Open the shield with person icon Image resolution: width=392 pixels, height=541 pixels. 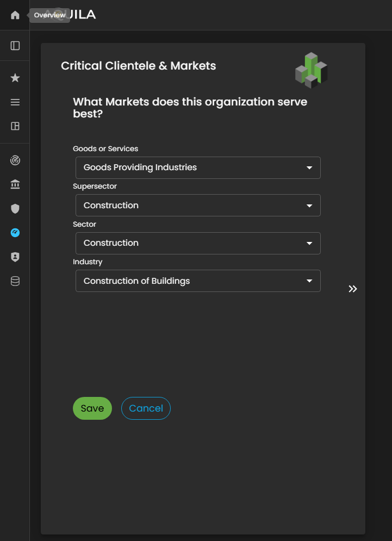[15, 257]
